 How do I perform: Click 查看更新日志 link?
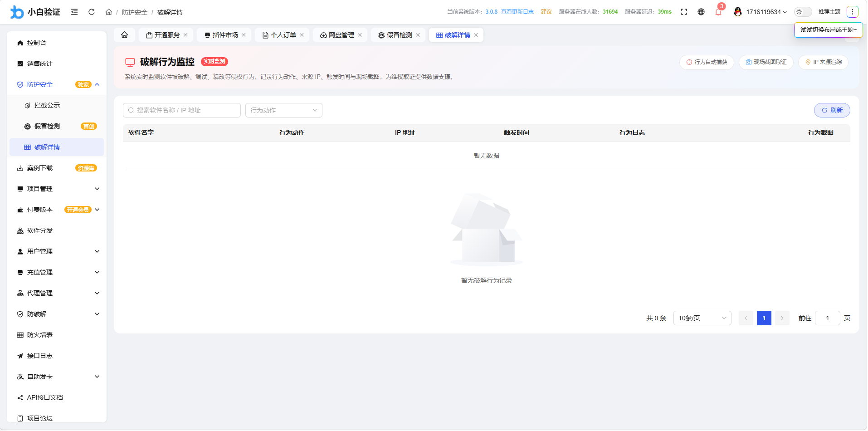tap(517, 12)
